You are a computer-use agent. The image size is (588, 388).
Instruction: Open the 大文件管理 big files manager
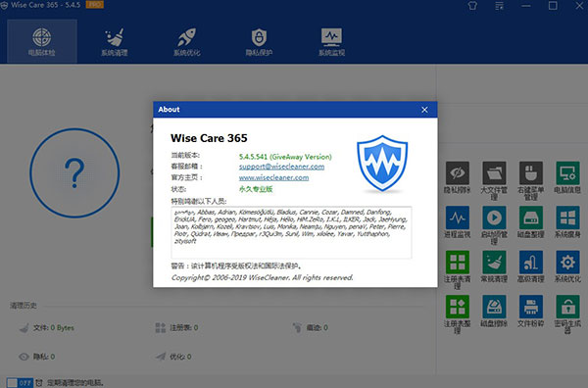click(494, 180)
